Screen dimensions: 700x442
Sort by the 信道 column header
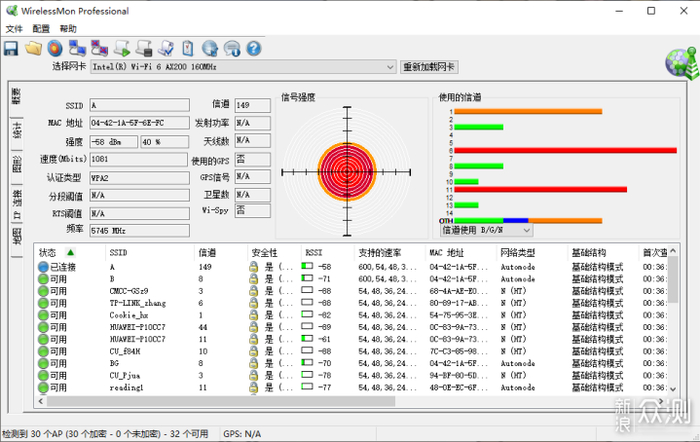pos(221,253)
